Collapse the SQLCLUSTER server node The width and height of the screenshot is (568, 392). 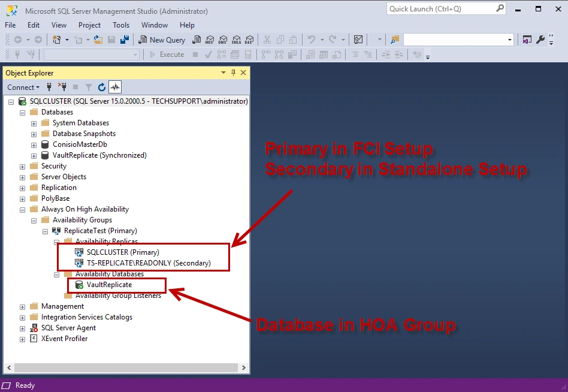[11, 102]
